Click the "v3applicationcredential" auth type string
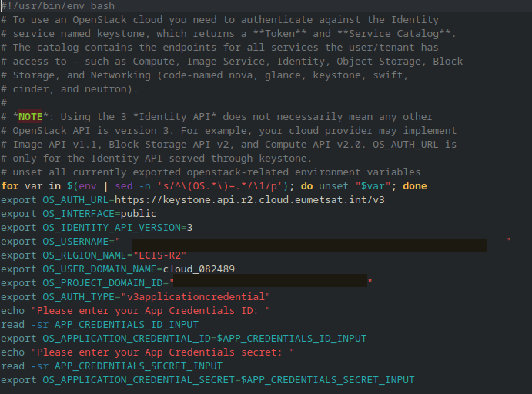This screenshot has height=394, width=532. pyautogui.click(x=196, y=297)
